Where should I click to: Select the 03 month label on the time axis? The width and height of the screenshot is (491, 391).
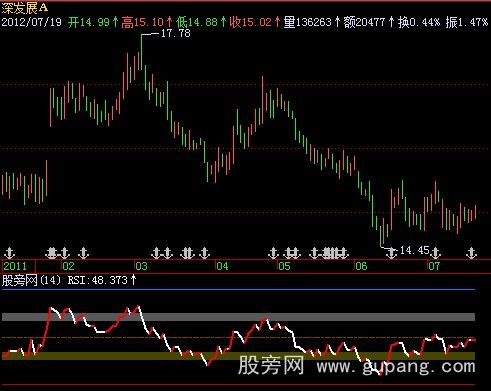tap(141, 266)
